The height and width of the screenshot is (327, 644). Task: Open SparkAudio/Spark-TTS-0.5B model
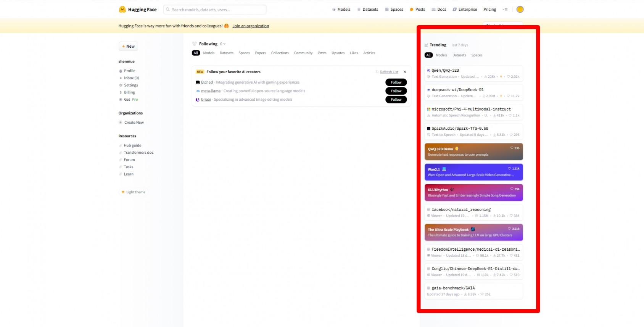point(473,132)
